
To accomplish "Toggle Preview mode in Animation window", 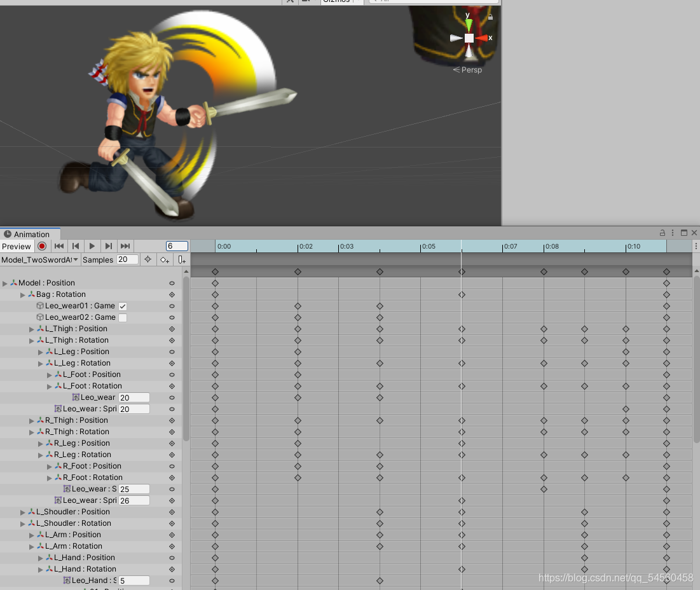I will (x=17, y=246).
